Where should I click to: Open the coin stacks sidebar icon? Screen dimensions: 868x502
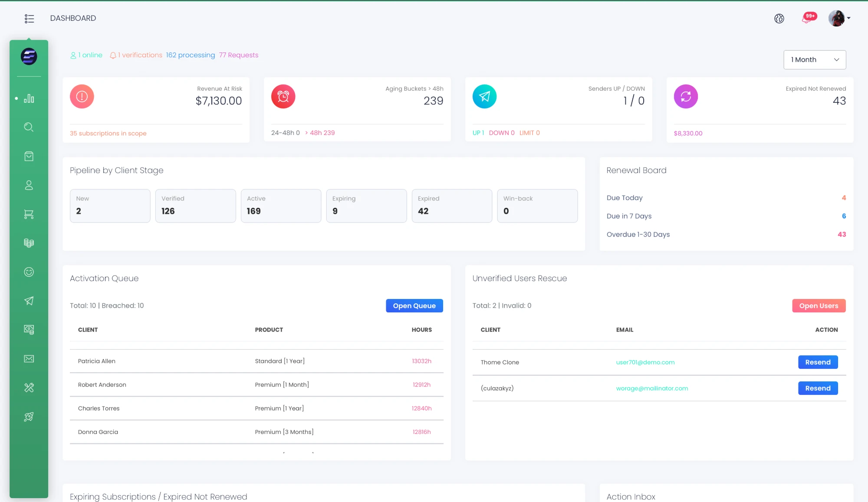click(x=29, y=243)
